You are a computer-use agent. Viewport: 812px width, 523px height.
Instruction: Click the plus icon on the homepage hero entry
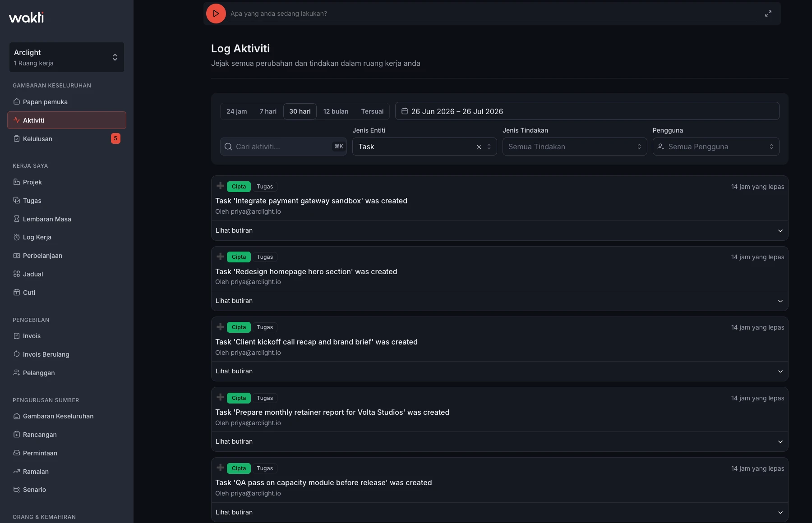pos(220,256)
